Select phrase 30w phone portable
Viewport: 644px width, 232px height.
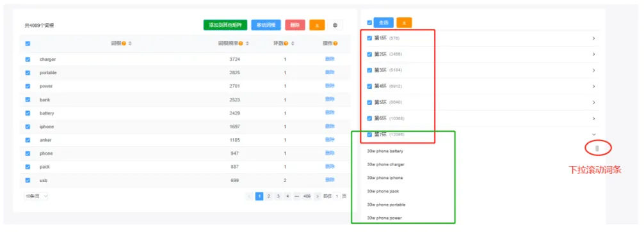(x=386, y=205)
